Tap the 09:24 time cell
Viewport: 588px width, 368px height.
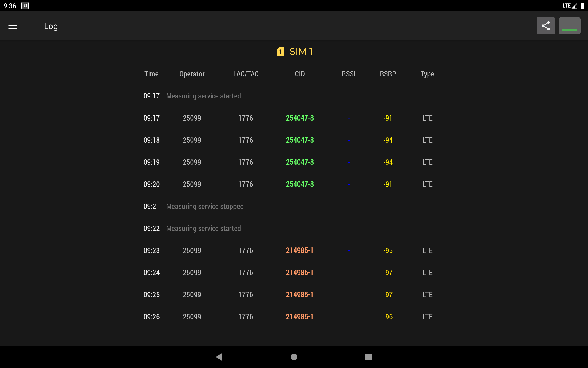click(152, 273)
